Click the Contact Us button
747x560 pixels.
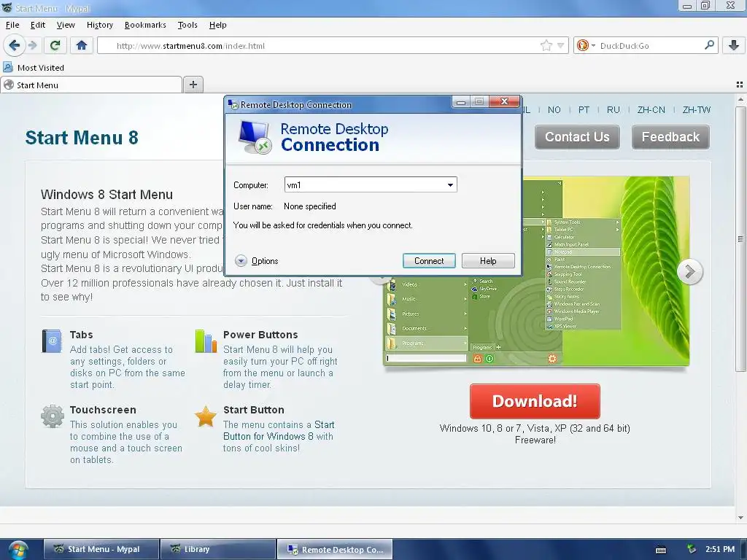point(577,137)
